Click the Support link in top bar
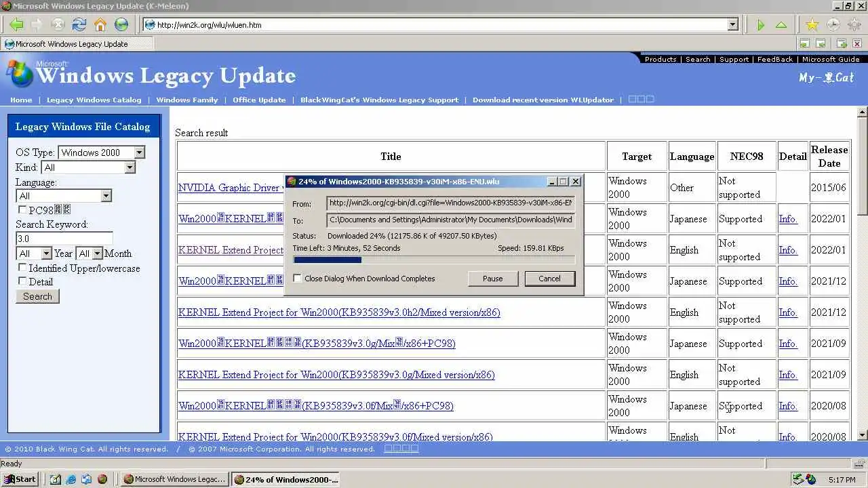The width and height of the screenshot is (868, 488). coord(734,59)
